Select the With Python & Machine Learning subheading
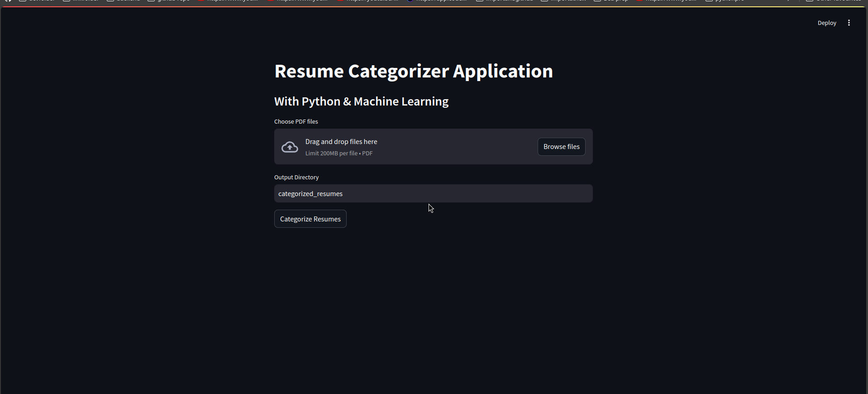This screenshot has width=868, height=394. coord(361,101)
